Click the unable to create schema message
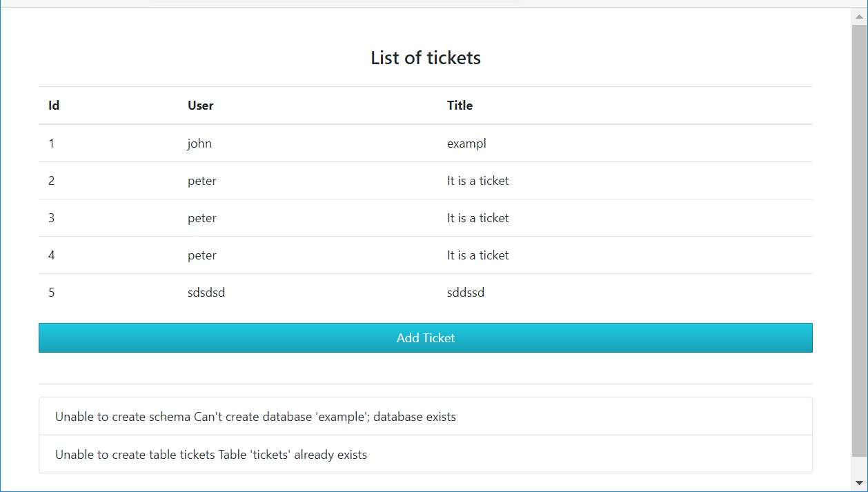The height and width of the screenshot is (492, 868). (255, 417)
